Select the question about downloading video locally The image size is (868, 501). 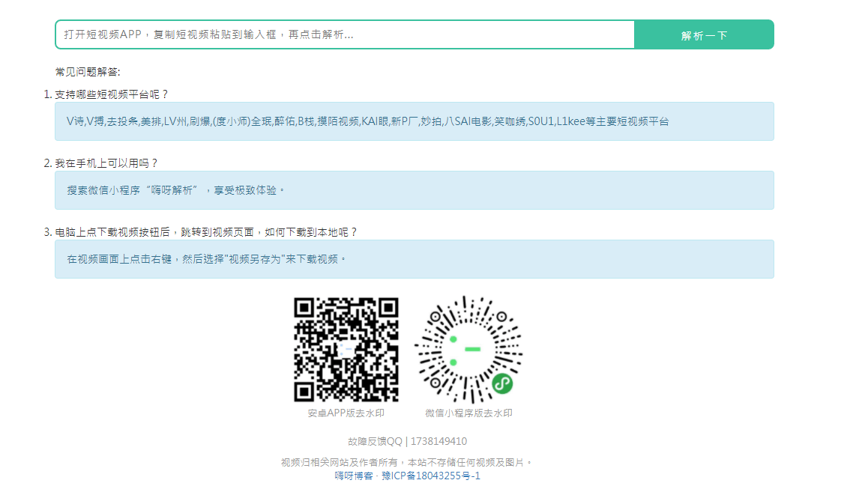pyautogui.click(x=206, y=232)
